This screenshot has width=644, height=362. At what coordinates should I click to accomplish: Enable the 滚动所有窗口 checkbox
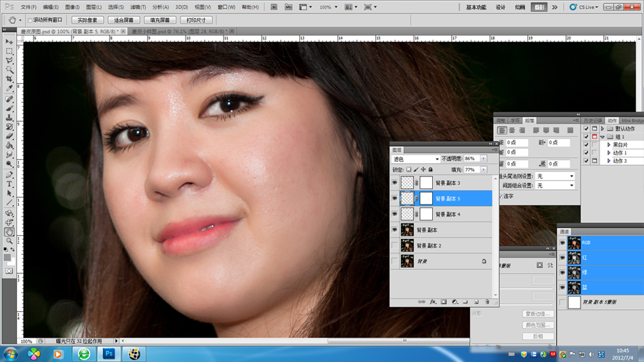click(x=29, y=20)
